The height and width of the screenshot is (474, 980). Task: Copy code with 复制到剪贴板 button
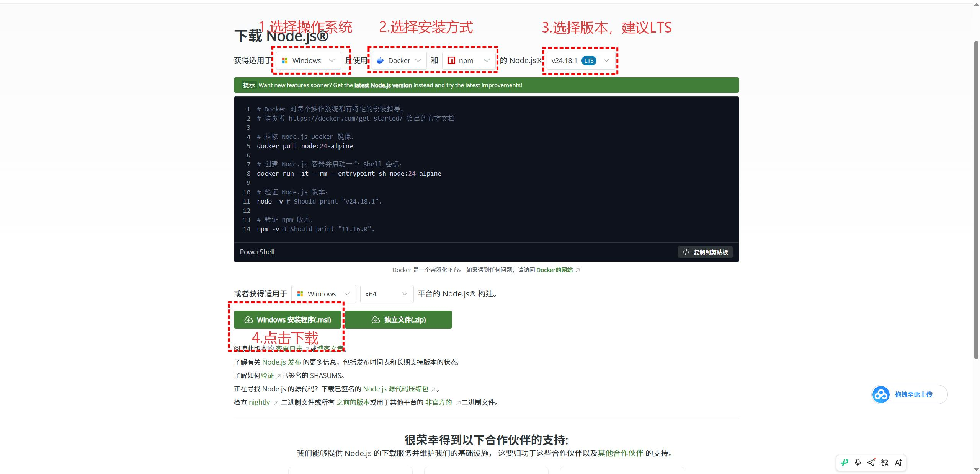[705, 252]
